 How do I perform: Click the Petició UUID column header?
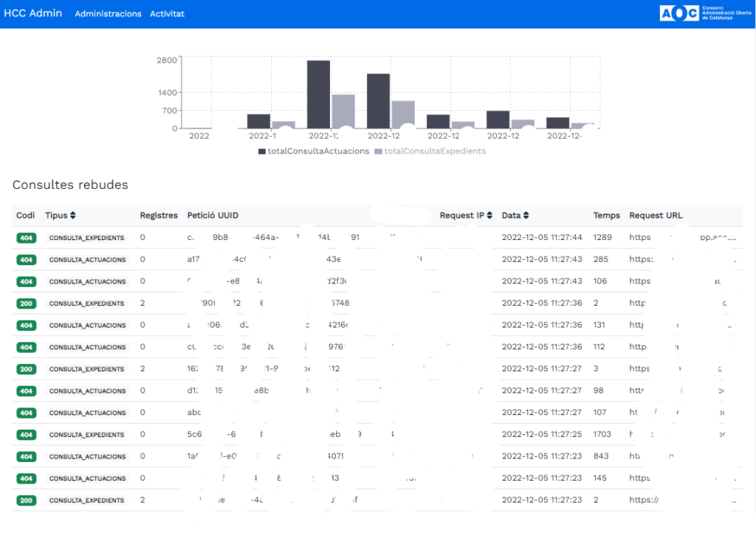point(213,216)
